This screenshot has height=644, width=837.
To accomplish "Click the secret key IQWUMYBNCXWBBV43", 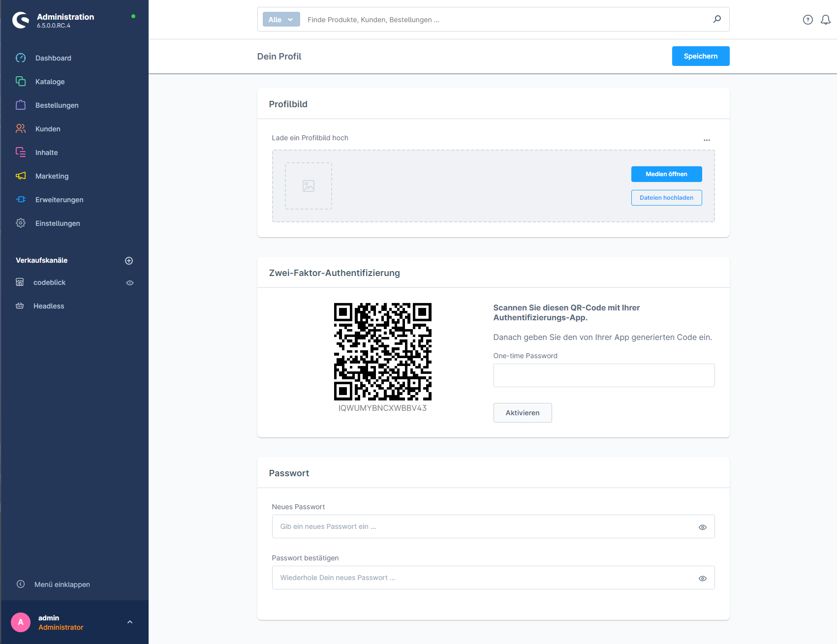I will pyautogui.click(x=382, y=408).
